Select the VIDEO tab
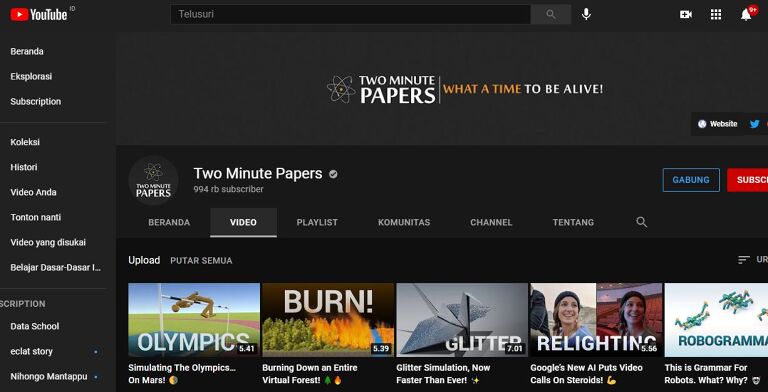Image resolution: width=768 pixels, height=392 pixels. [243, 222]
